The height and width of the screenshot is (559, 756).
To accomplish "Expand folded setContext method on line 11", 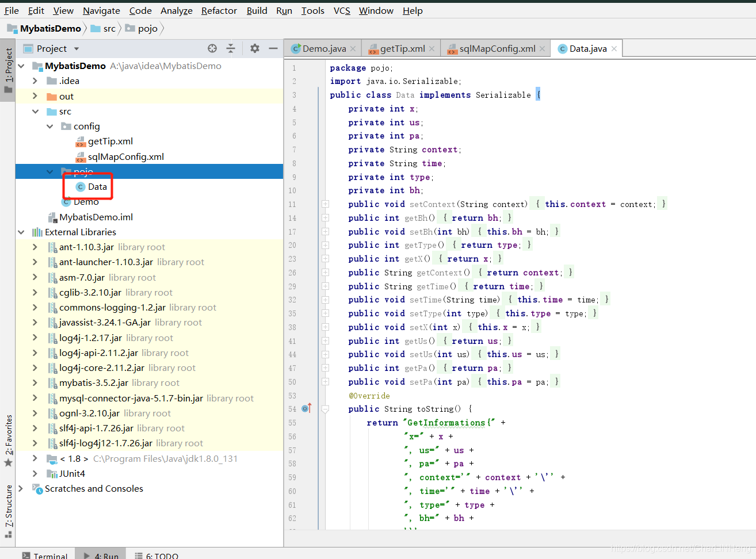I will (325, 204).
